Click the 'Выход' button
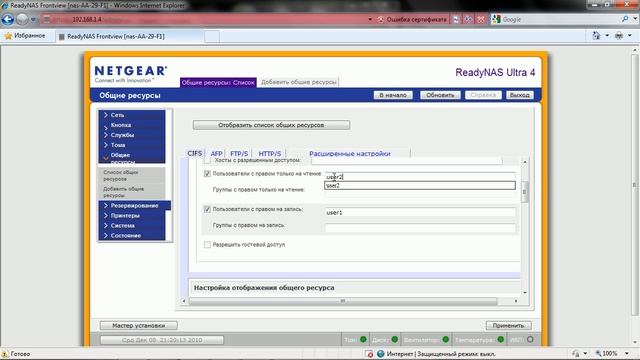 pos(520,95)
